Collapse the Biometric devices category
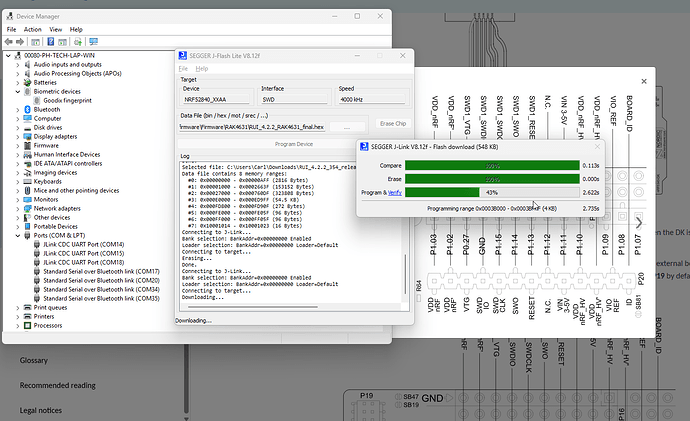 [15, 91]
